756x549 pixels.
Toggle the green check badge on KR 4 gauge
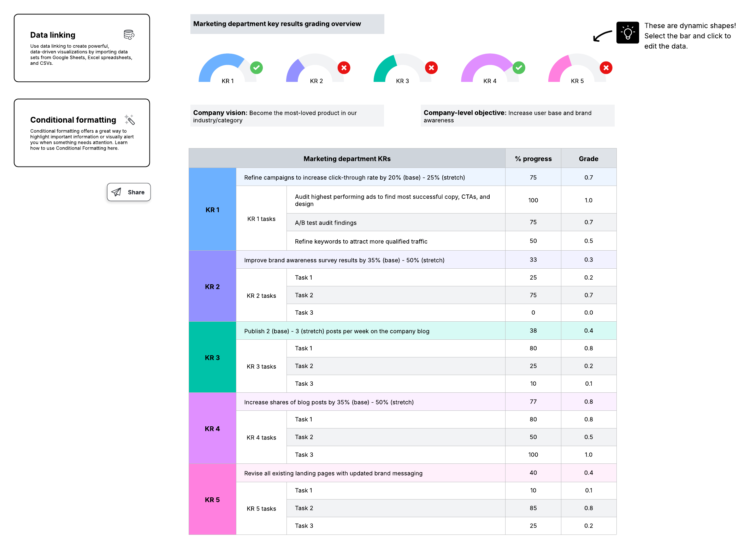(x=519, y=67)
